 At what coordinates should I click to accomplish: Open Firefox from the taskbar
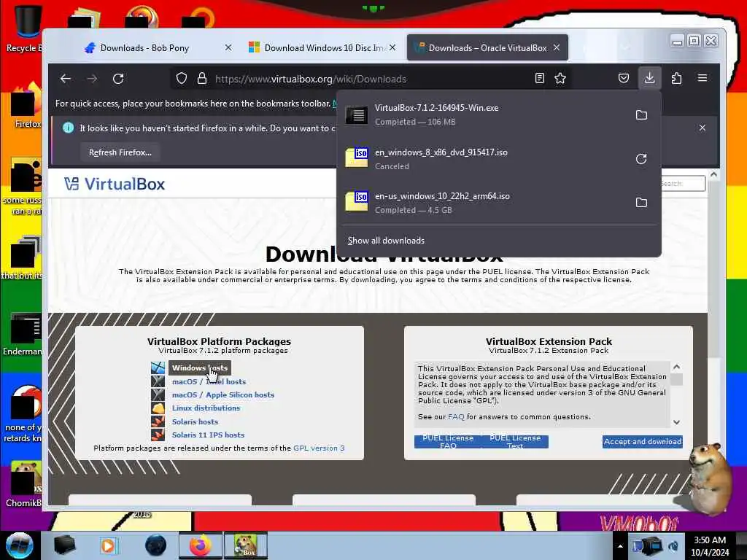point(200,545)
